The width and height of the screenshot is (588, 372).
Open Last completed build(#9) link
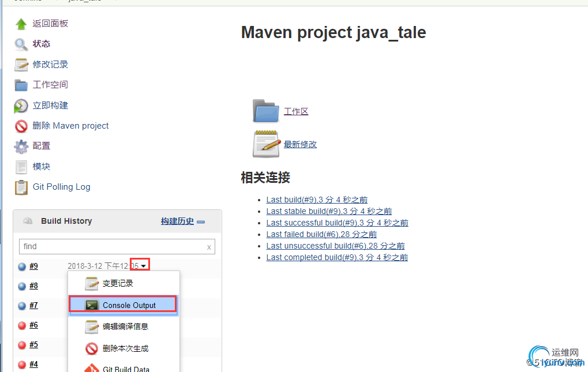pos(337,258)
